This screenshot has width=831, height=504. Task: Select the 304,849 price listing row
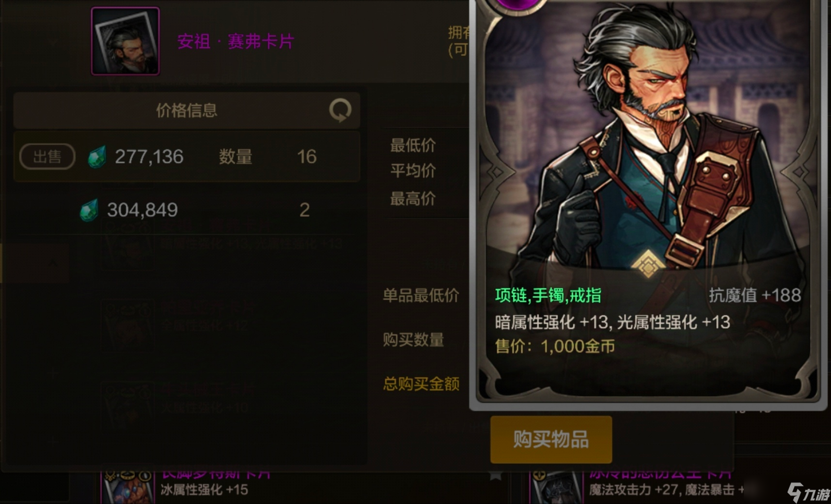(187, 210)
